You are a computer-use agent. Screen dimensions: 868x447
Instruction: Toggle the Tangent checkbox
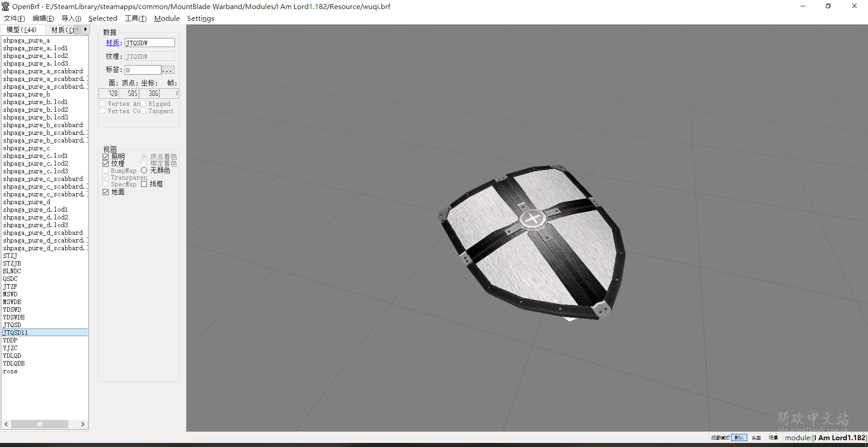pyautogui.click(x=143, y=111)
